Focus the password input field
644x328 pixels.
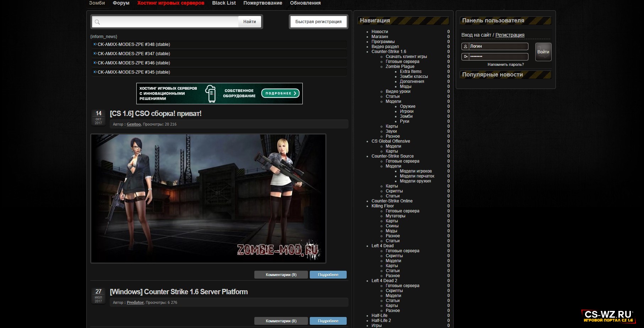click(x=498, y=56)
